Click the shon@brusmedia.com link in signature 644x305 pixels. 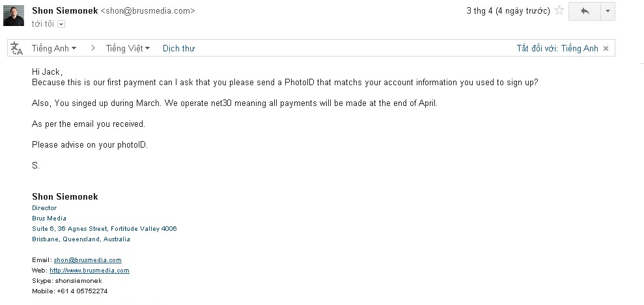tap(87, 260)
